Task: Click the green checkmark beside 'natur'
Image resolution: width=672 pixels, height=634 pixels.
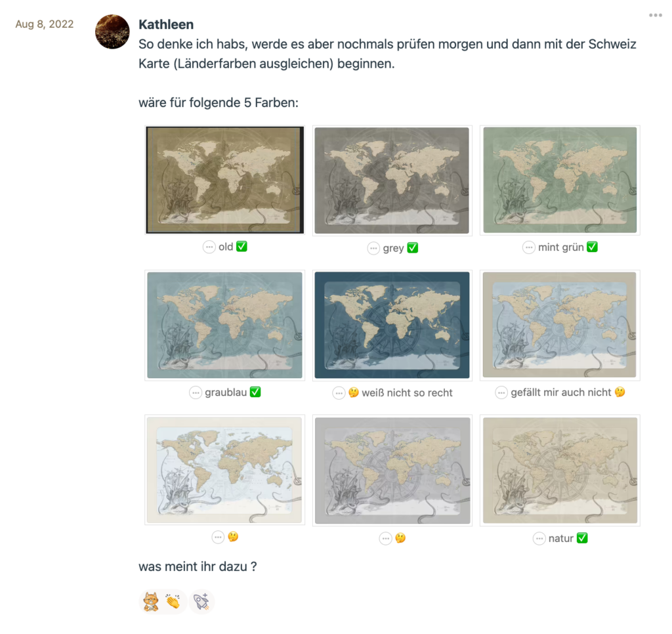Action: 582,538
